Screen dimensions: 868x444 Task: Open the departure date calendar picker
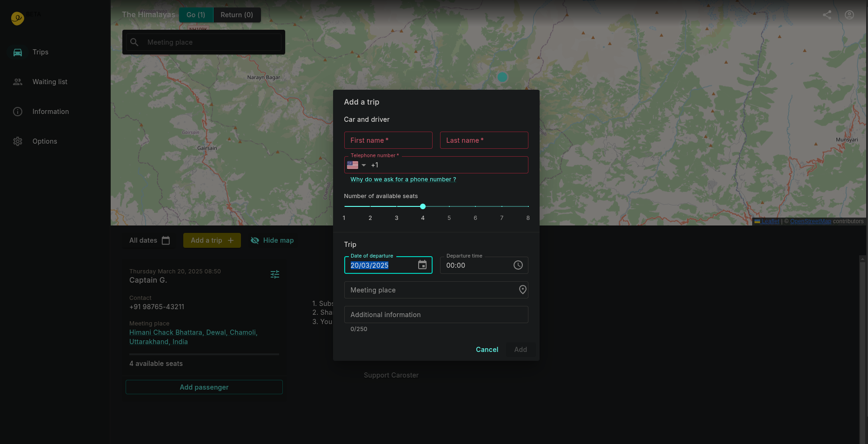[x=422, y=265]
